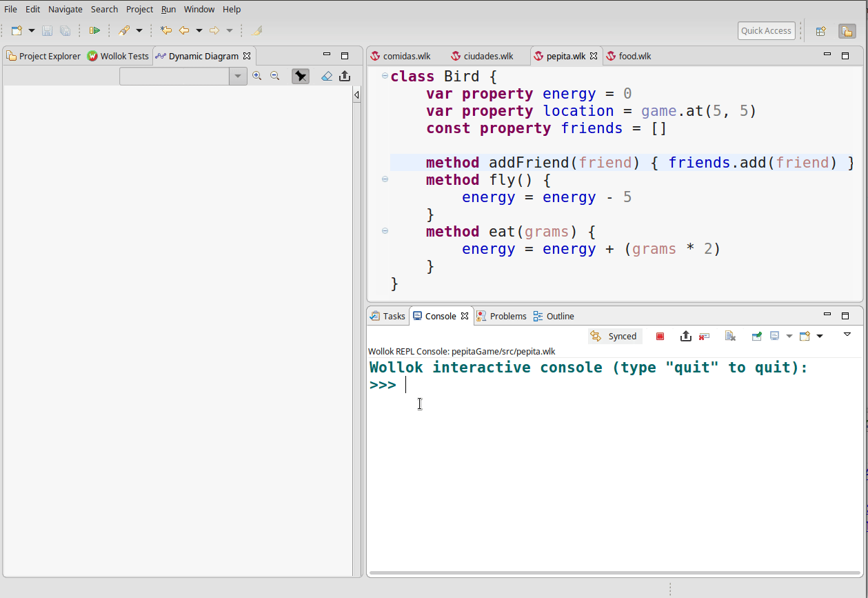This screenshot has width=868, height=598.
Task: Open Display Selected Console dropdown arrow
Action: point(789,336)
